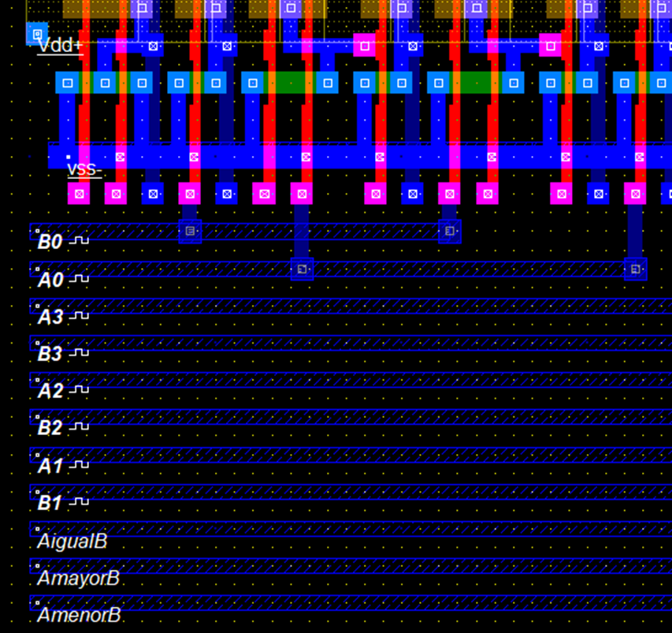
Task: Select the A2 input label
Action: (x=50, y=391)
